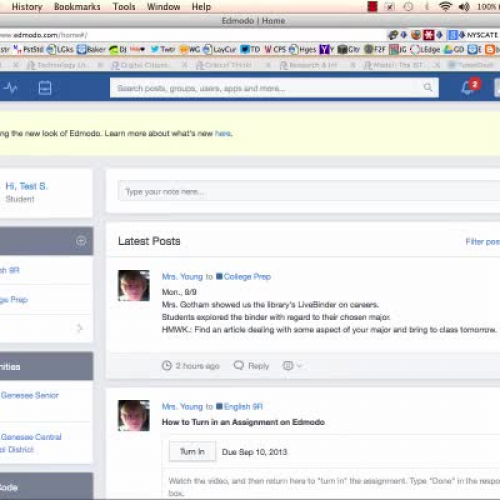500x500 pixels.
Task: Open the post options dropdown next to Reply
Action: [x=292, y=366]
